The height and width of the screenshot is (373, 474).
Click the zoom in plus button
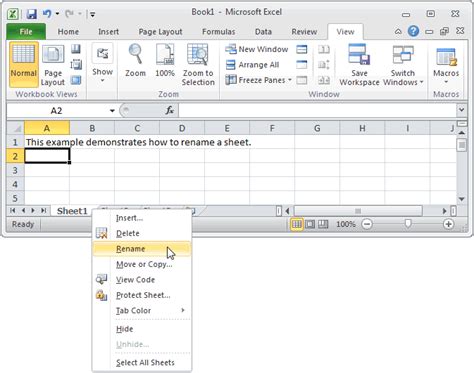(448, 224)
